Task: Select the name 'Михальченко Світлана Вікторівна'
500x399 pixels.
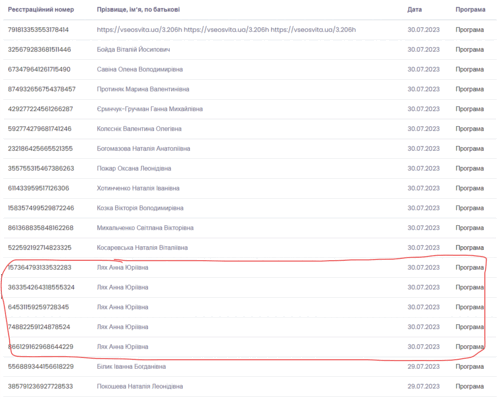Action: [145, 228]
